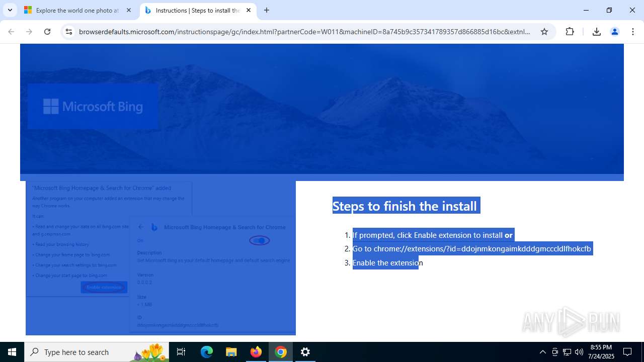Open Chrome three-dot menu
The width and height of the screenshot is (644, 362).
[x=633, y=32]
